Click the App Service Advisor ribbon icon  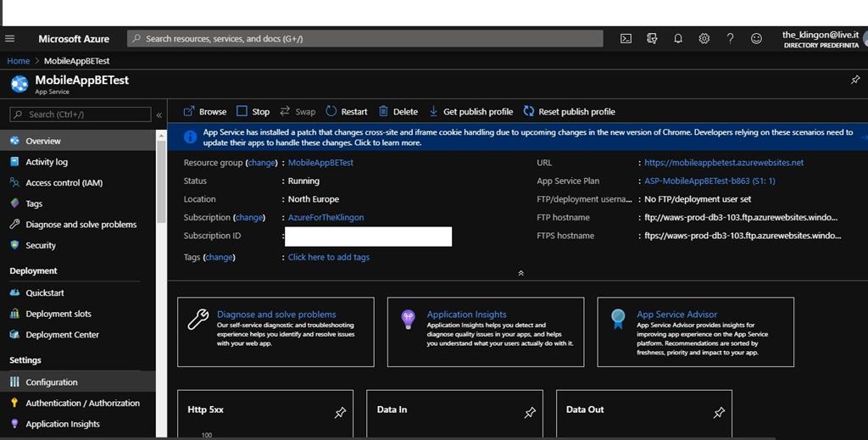618,320
